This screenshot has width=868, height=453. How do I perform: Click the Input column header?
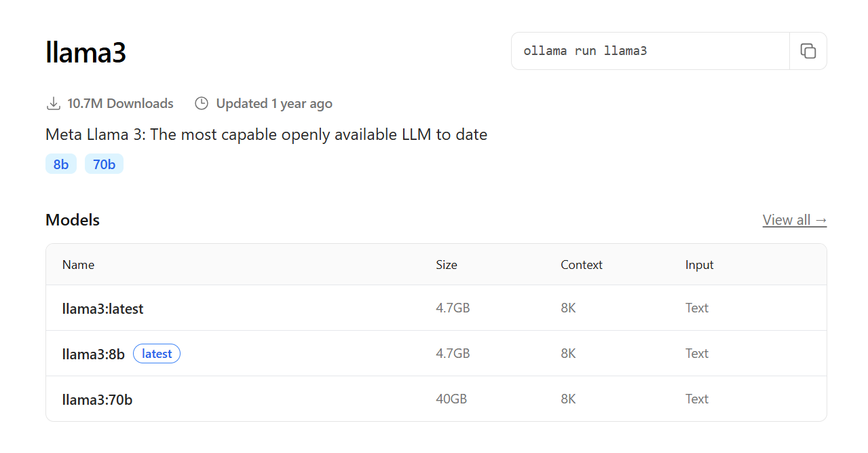700,265
